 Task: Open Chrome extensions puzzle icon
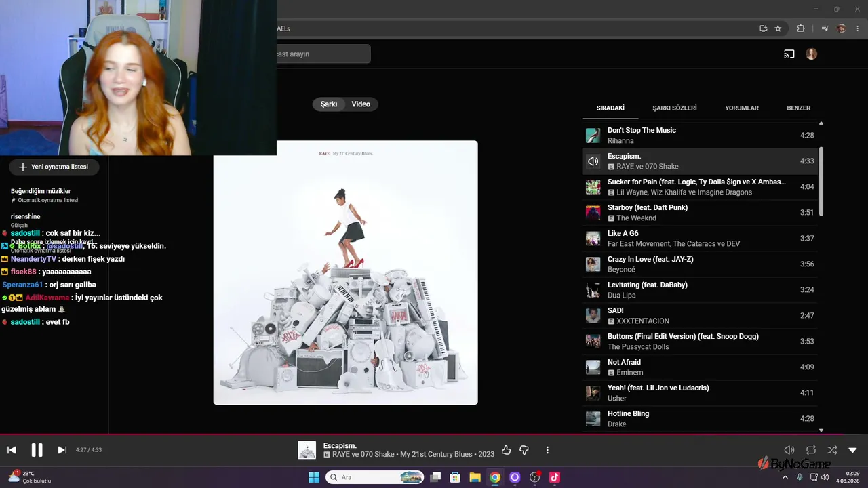click(801, 28)
